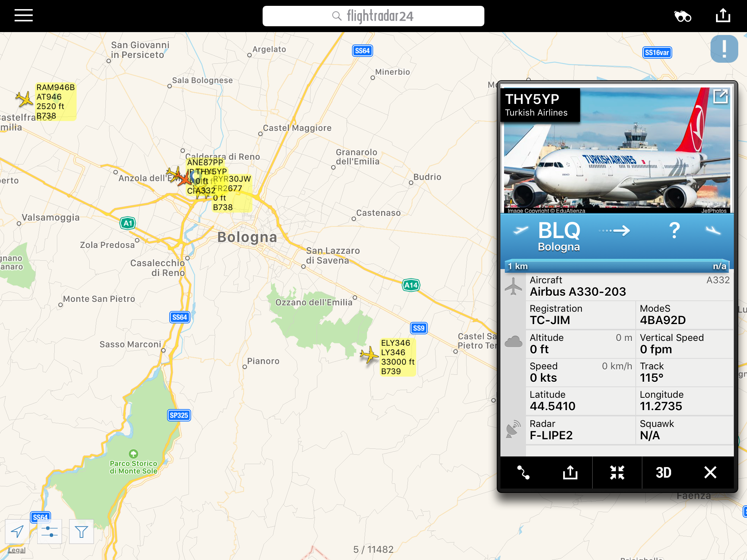Screen dimensions: 747x560
Task: Expand aircraft photo with the external-link icon
Action: tap(720, 97)
